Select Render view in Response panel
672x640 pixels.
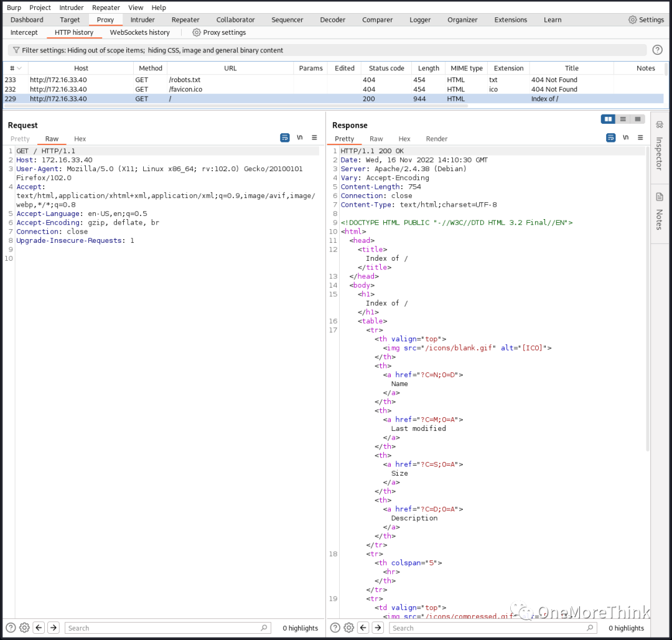437,139
